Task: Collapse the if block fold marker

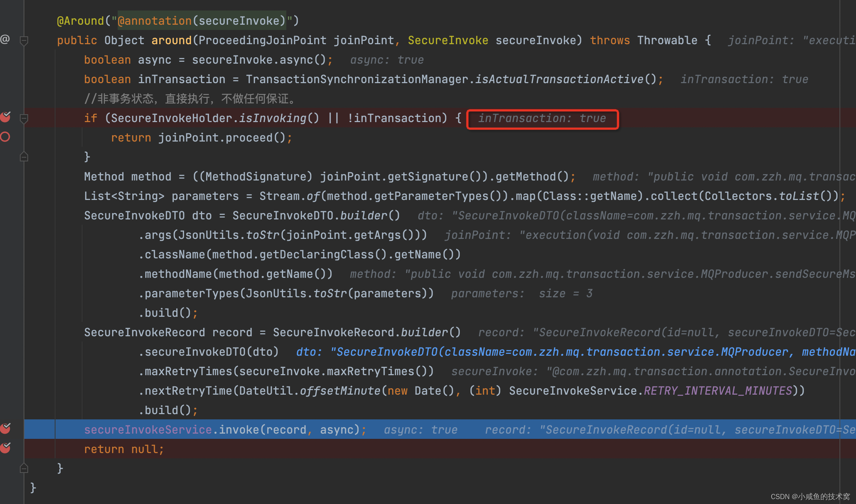Action: click(x=24, y=119)
